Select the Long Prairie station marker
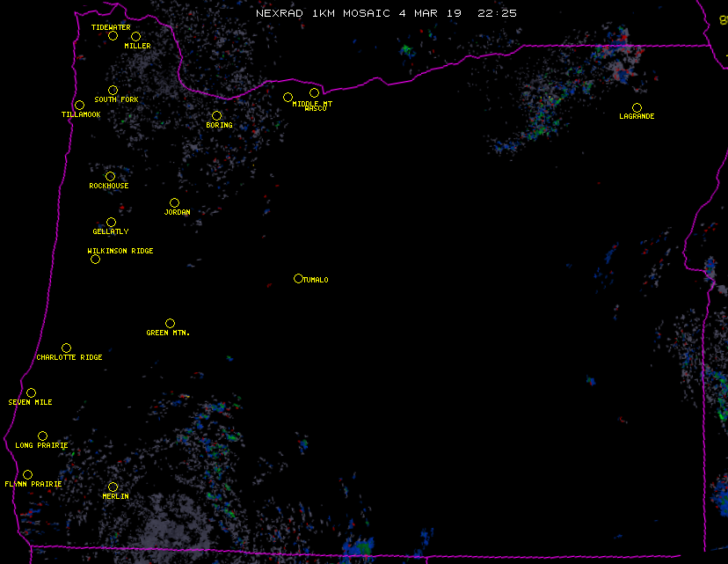Image resolution: width=728 pixels, height=564 pixels. coord(42,436)
